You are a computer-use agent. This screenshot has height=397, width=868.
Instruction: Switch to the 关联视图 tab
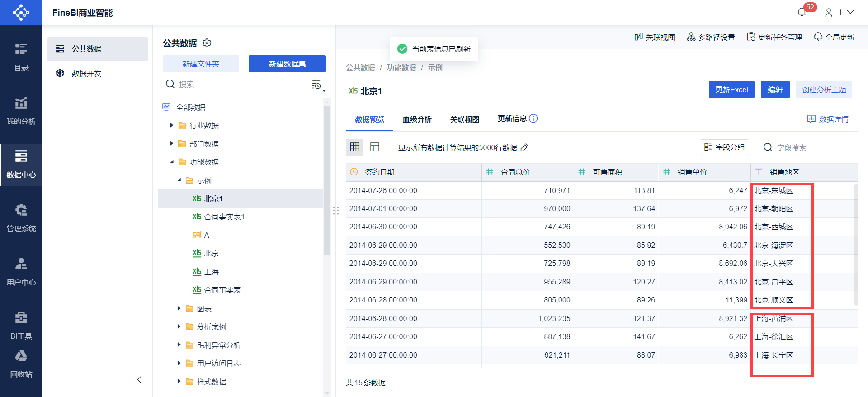click(x=464, y=119)
